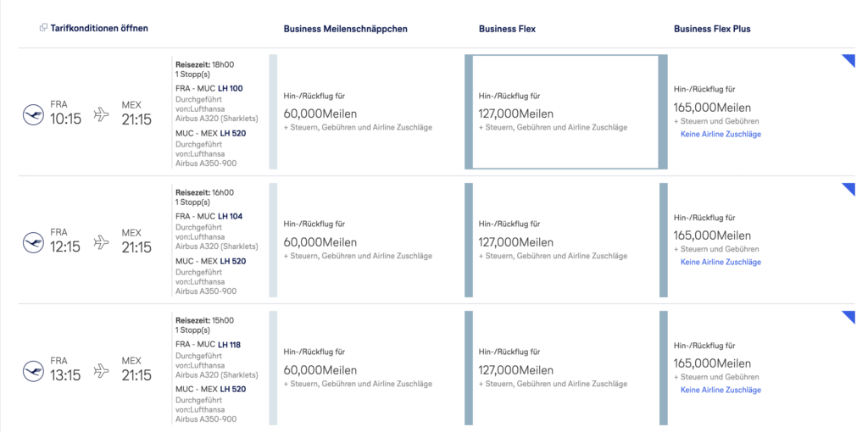Select 165,000 Meilen Flex Plus for 12:15 flight
868x432 pixels.
coord(757,240)
